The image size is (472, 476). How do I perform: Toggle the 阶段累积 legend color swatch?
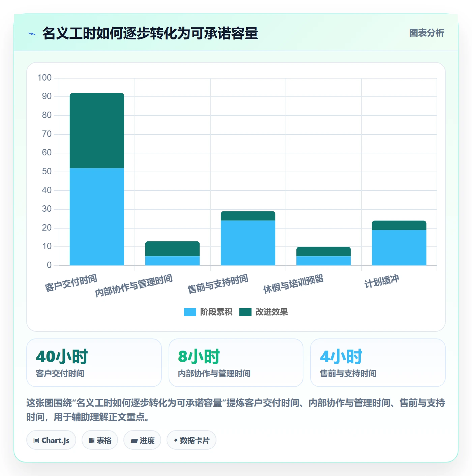click(x=190, y=312)
